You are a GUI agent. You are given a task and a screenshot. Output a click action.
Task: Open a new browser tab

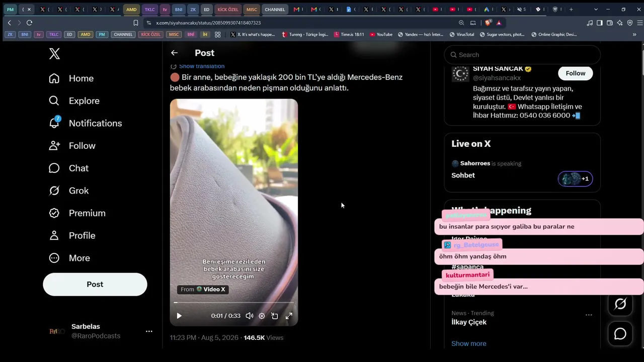(x=571, y=10)
